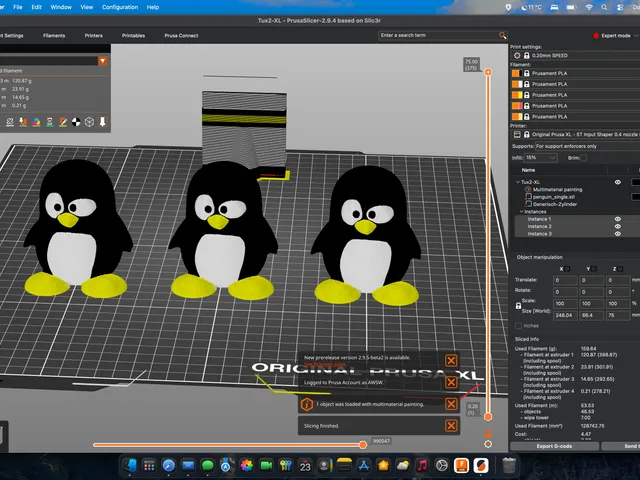640x480 pixels.
Task: Click the Export G-code button
Action: point(554,446)
